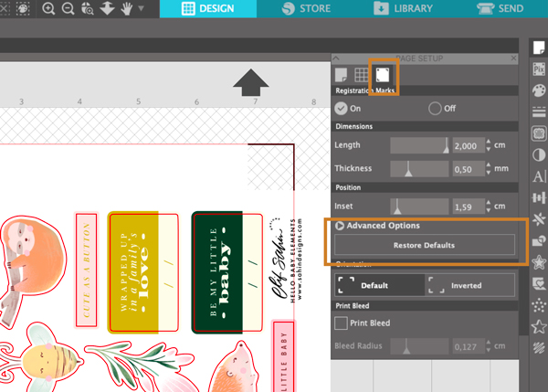Switch to the DESIGN tab
This screenshot has height=392, width=548.
[x=208, y=8]
